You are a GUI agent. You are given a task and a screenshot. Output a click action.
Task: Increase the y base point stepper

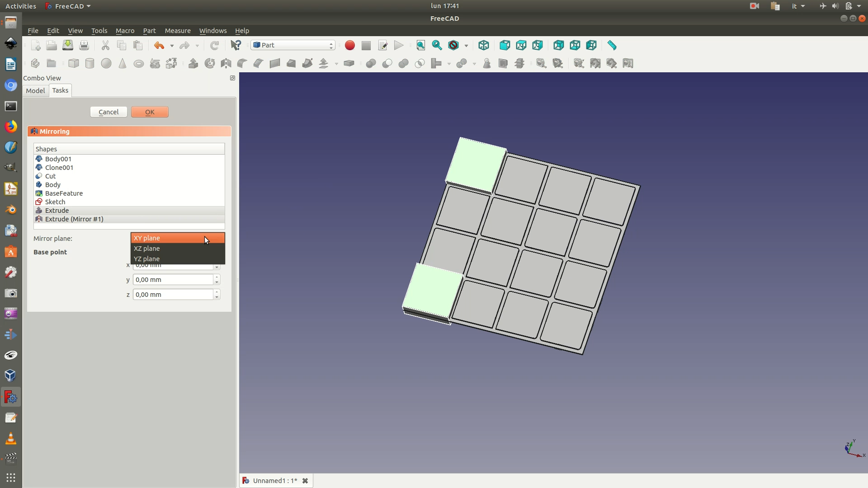click(x=217, y=277)
